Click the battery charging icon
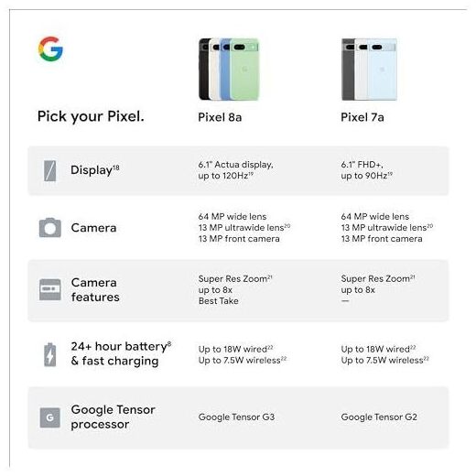Screen dimensions: 476x476 [50, 354]
